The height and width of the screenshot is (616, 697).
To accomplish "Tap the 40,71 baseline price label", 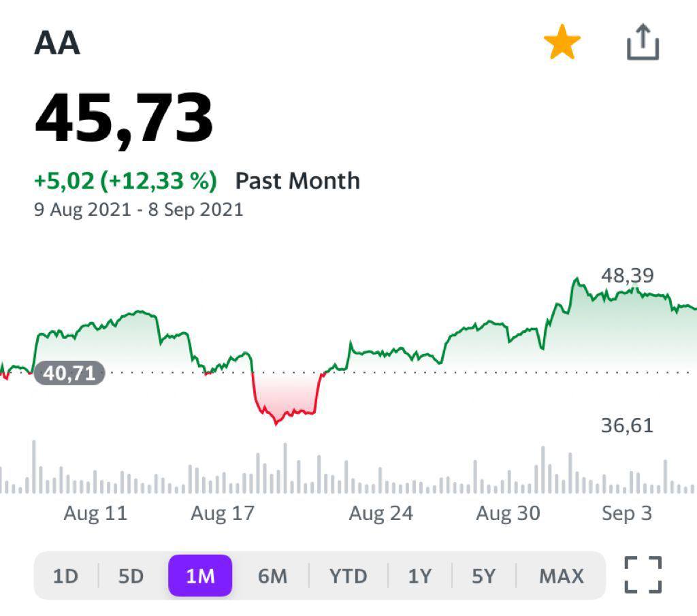I will pyautogui.click(x=69, y=373).
